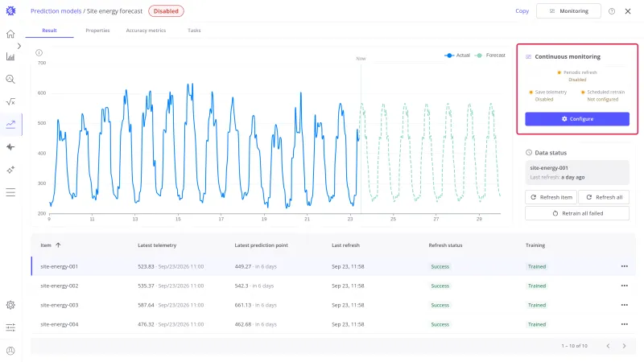Select the trend-line prediction models icon
The width and height of the screenshot is (644, 362).
coord(10,125)
